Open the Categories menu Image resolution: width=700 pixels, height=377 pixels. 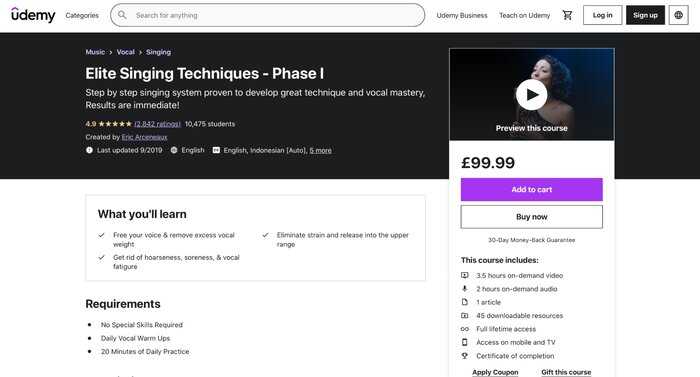point(82,15)
